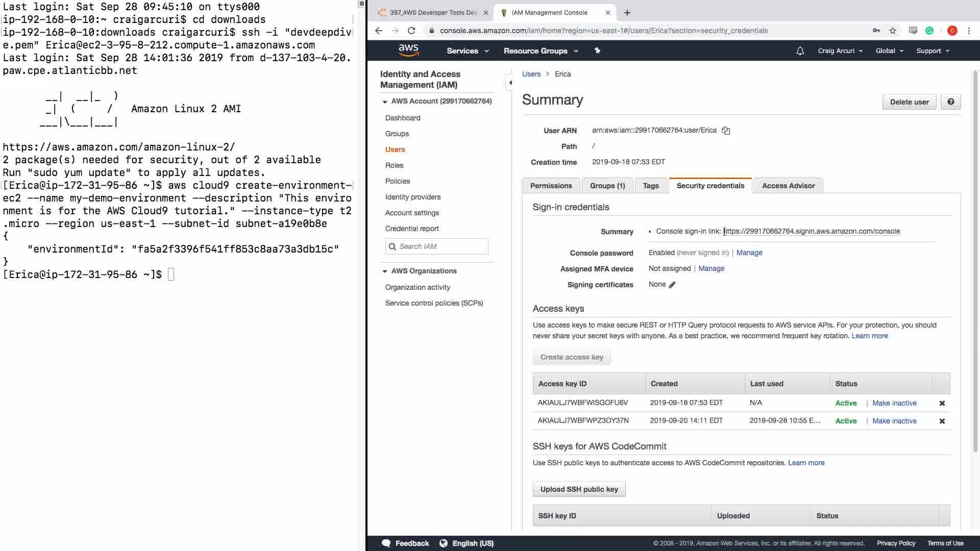Image resolution: width=980 pixels, height=551 pixels.
Task: Open the notifications bell icon
Action: pos(800,51)
